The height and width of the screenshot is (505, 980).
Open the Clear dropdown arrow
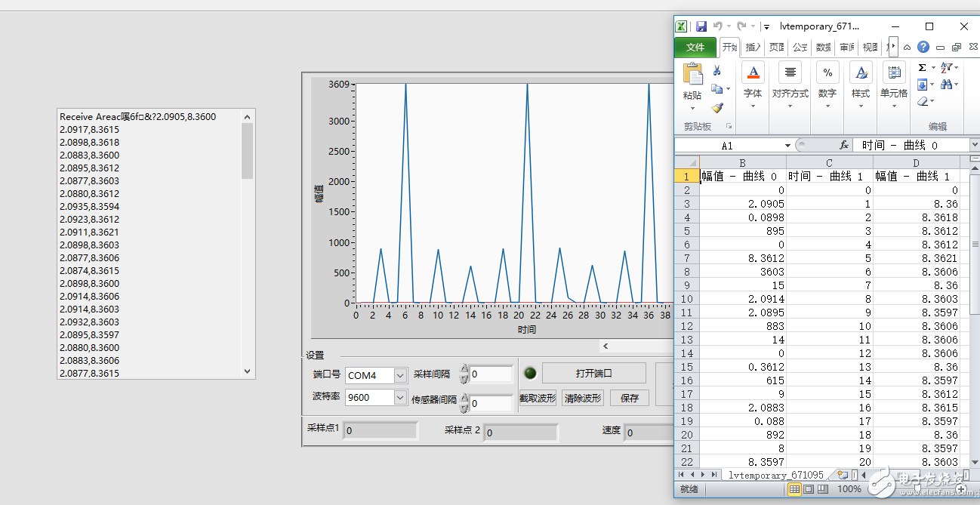932,101
